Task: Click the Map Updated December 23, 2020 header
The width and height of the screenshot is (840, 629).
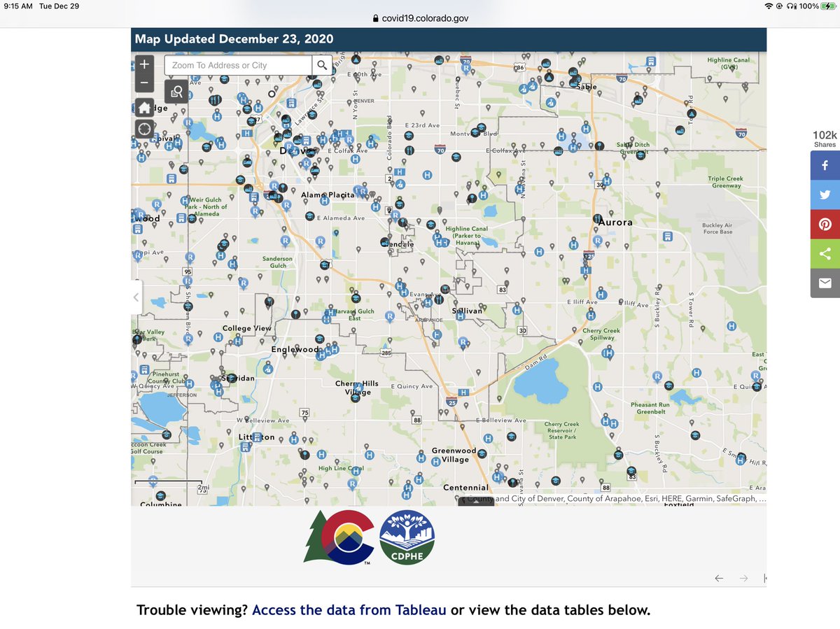Action: click(234, 38)
